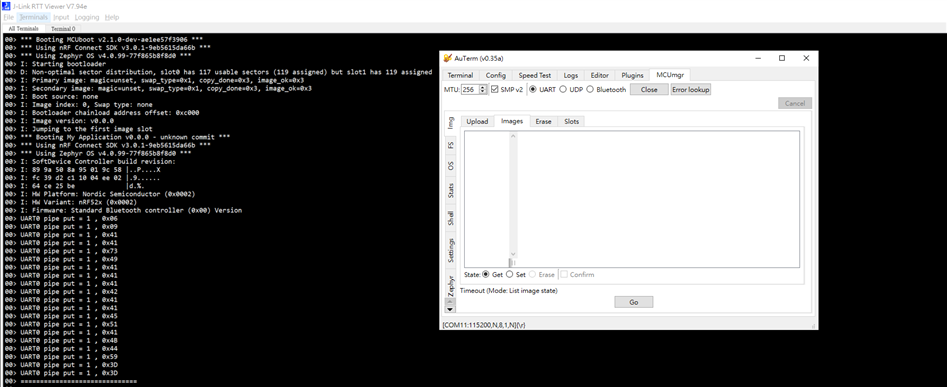Viewport: 947px width, 387px height.
Task: Switch to the Terminal 0 tab
Action: [x=63, y=28]
